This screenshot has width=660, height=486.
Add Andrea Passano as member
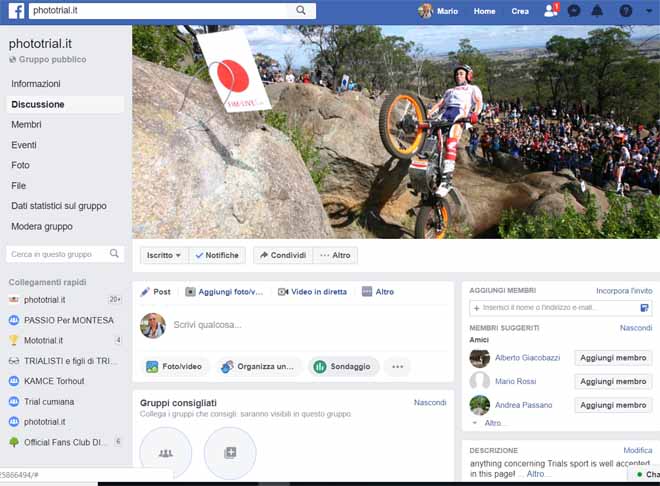point(613,405)
